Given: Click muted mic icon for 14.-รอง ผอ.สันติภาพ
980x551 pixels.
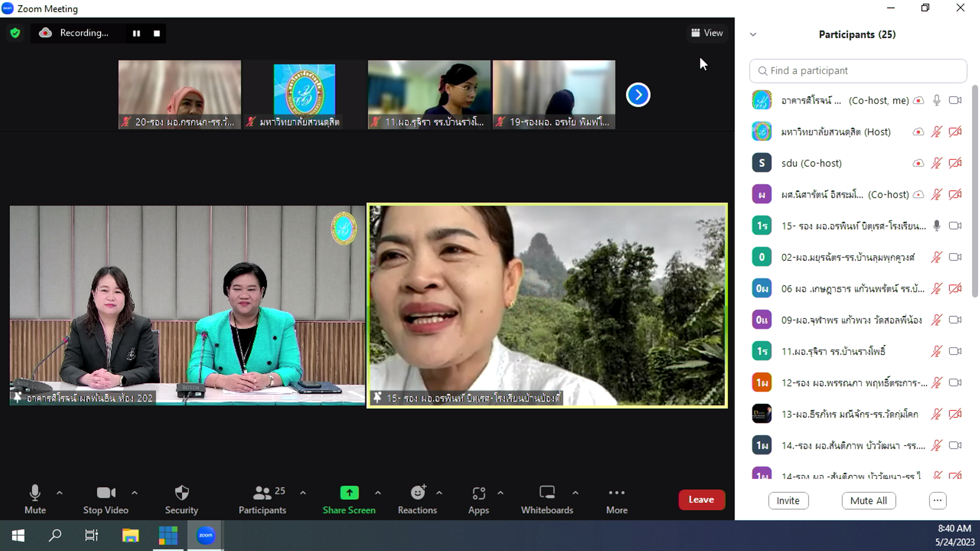Looking at the screenshot, I should coord(937,445).
